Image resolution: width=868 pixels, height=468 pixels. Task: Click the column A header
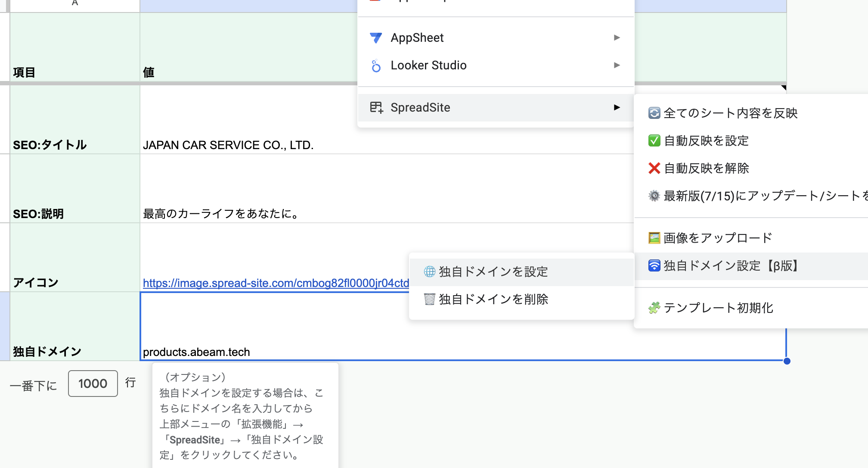(75, 5)
